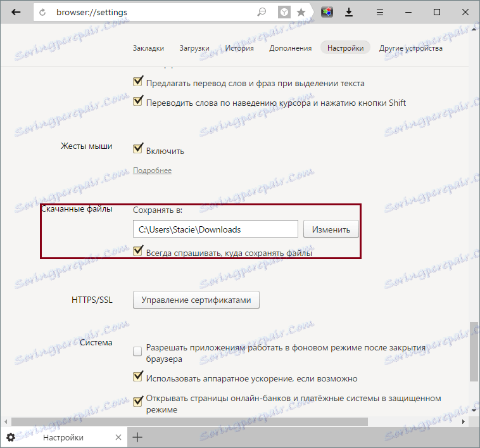Open the Дополнения tab
The image size is (480, 448).
pos(290,48)
